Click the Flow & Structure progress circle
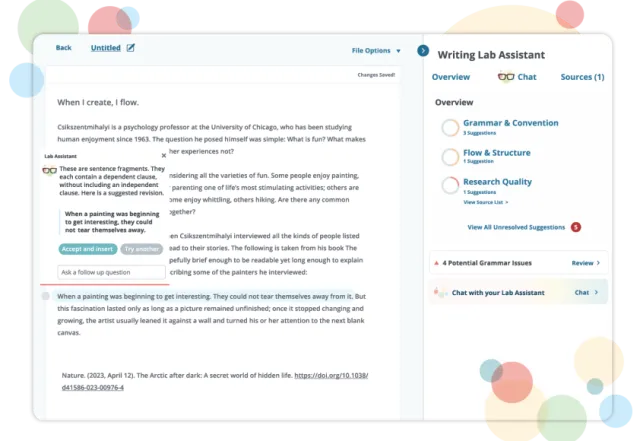 tap(449, 156)
